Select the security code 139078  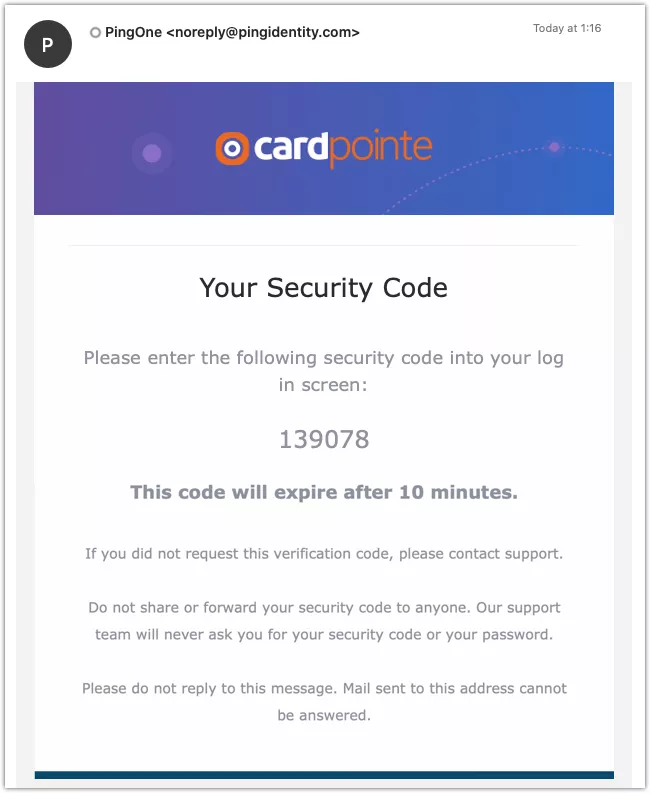(324, 438)
